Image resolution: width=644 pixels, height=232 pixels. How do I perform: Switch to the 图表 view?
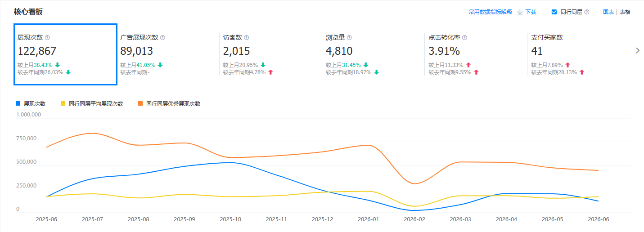[x=608, y=12]
